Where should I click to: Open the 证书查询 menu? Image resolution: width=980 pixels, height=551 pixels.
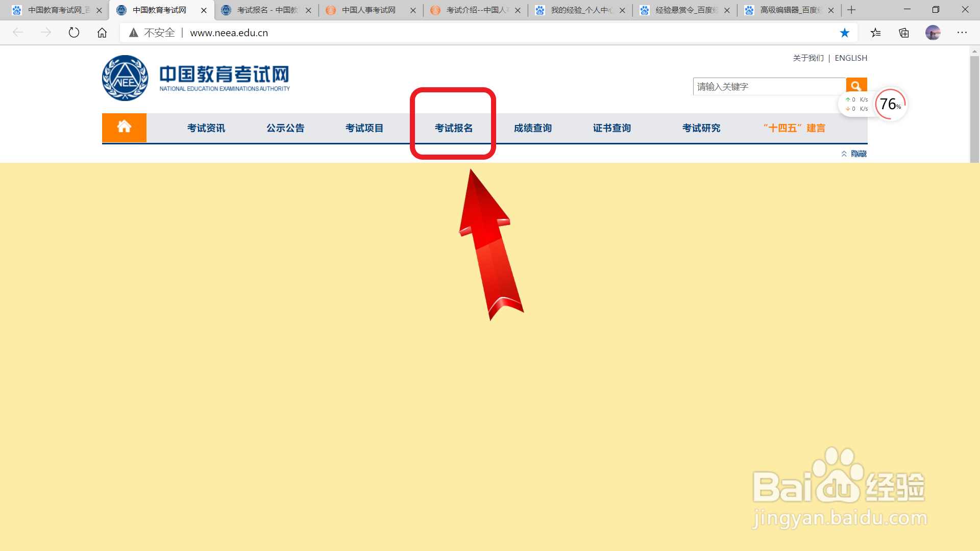pyautogui.click(x=612, y=128)
